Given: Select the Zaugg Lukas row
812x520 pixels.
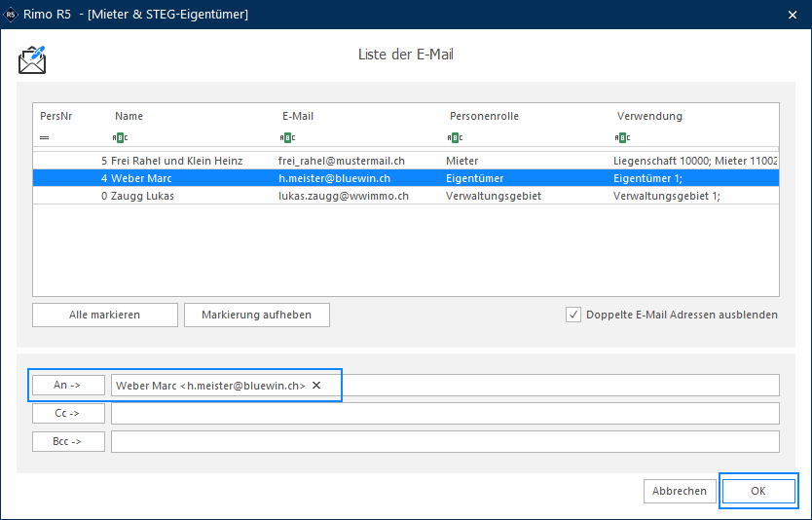Looking at the screenshot, I should [x=405, y=196].
